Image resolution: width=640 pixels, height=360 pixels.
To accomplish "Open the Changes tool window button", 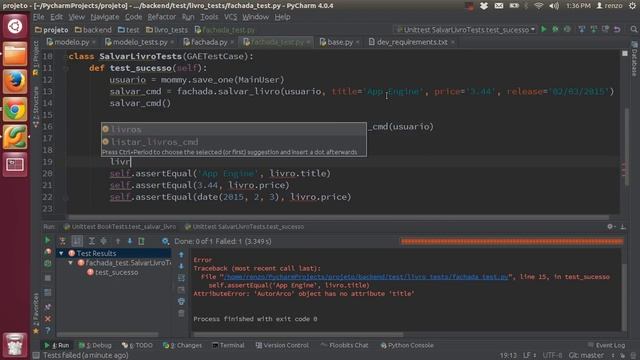I will click(182, 345).
